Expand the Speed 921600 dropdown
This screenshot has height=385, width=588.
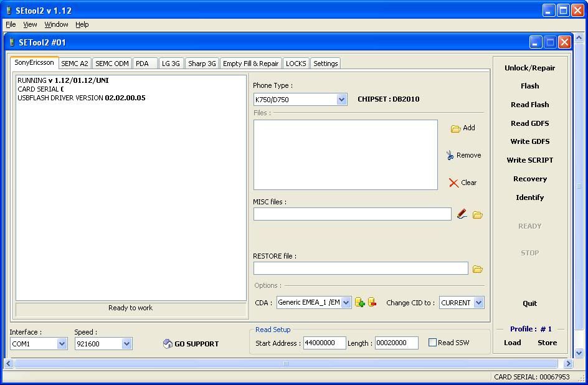point(126,343)
